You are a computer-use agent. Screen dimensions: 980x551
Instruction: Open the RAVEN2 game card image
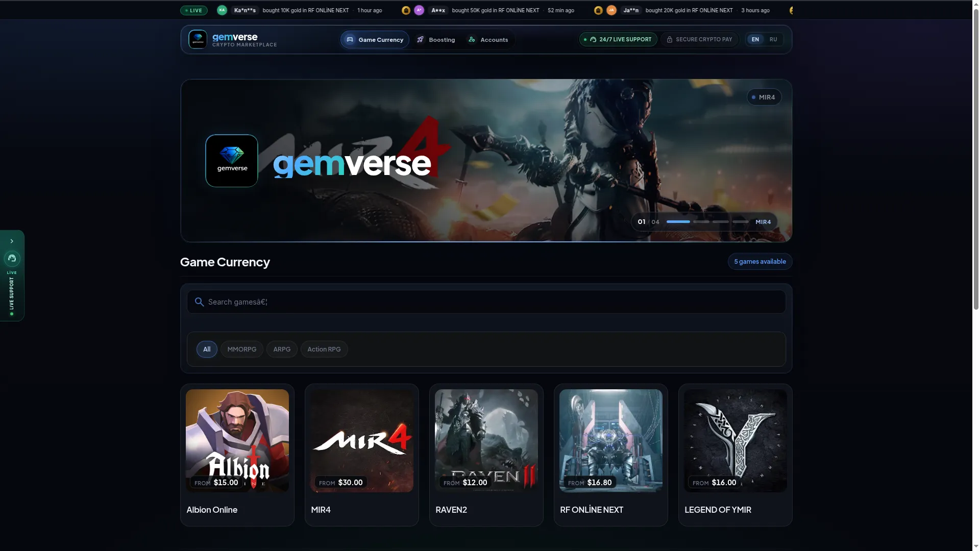[x=486, y=441]
